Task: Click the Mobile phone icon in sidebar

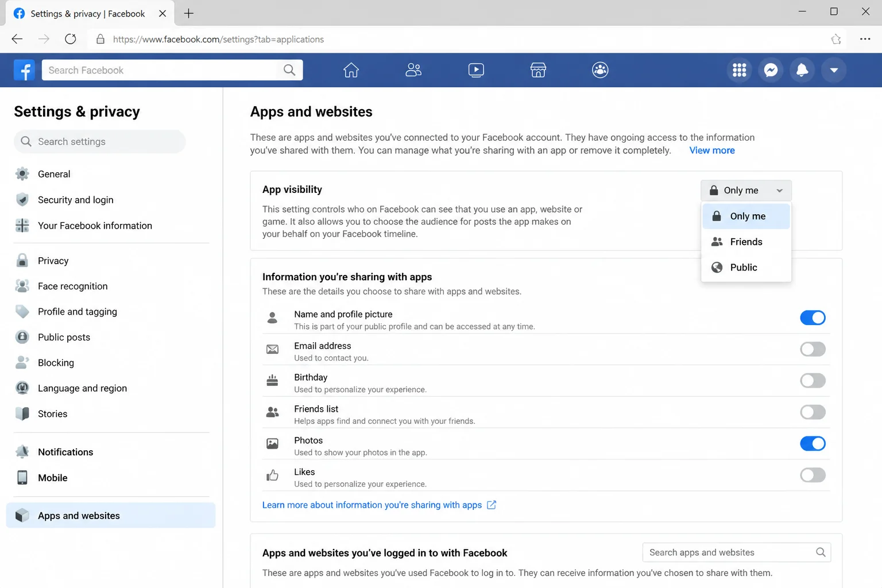Action: 22,478
